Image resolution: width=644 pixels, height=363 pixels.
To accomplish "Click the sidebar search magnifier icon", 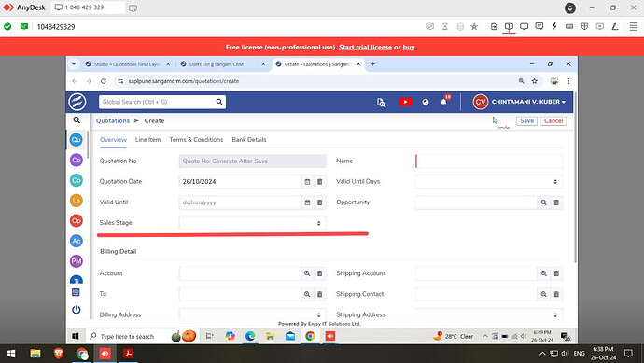I will (x=77, y=120).
